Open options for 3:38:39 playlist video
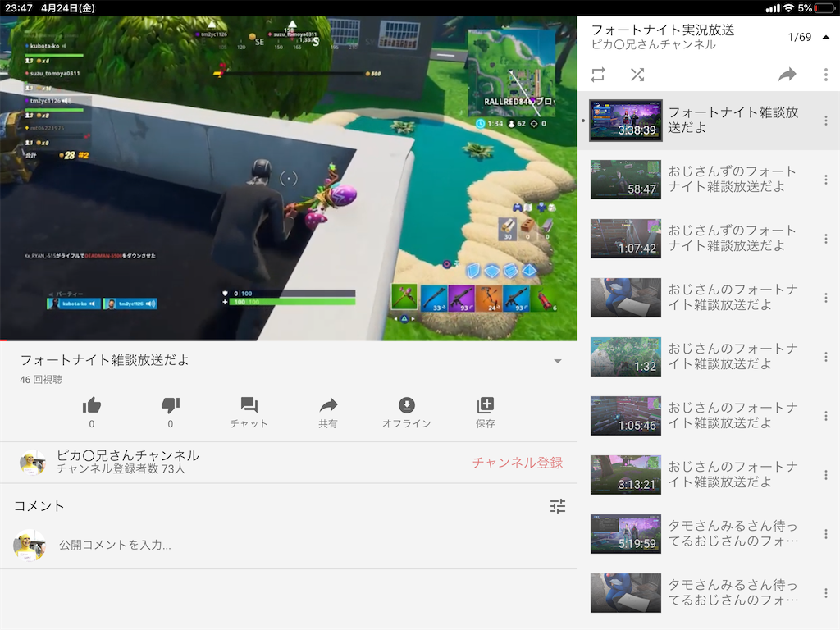840x630 pixels. [x=825, y=121]
